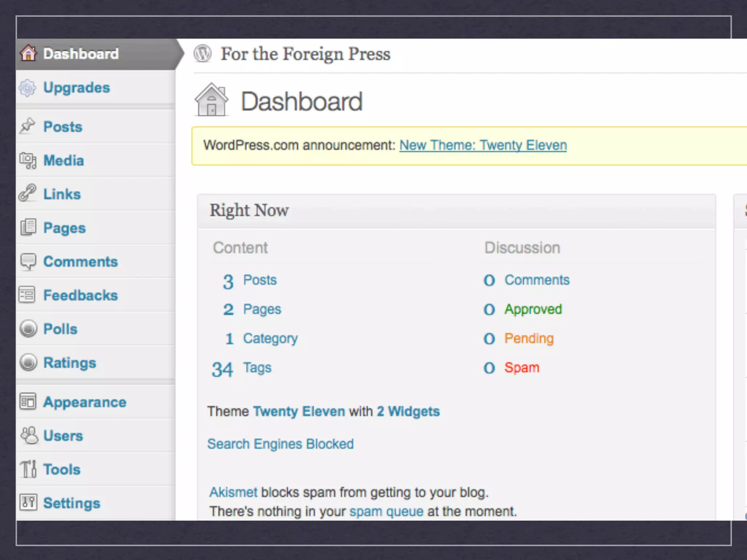View the spam queue link
This screenshot has width=747, height=560.
(386, 511)
